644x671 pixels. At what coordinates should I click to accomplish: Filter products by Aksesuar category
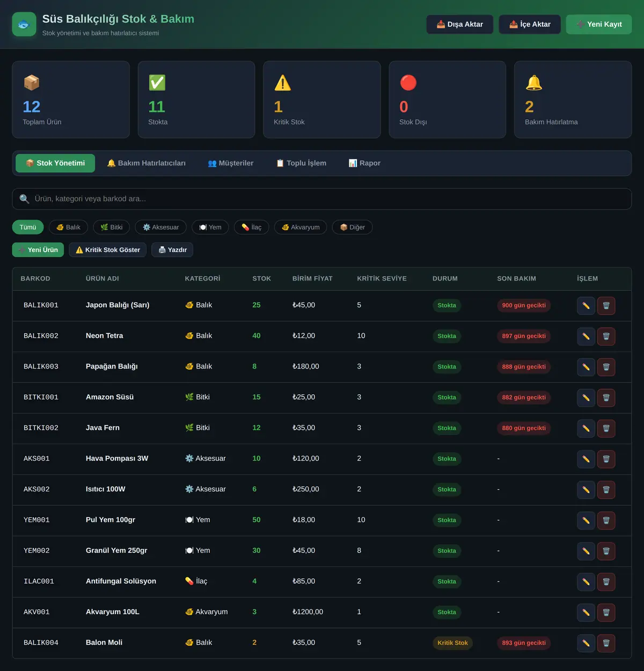(x=161, y=227)
